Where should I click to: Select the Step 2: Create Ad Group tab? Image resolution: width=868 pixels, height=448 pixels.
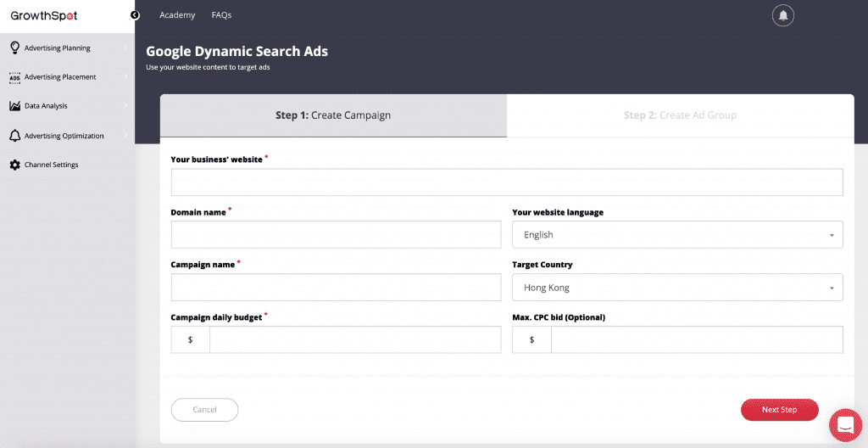[681, 115]
